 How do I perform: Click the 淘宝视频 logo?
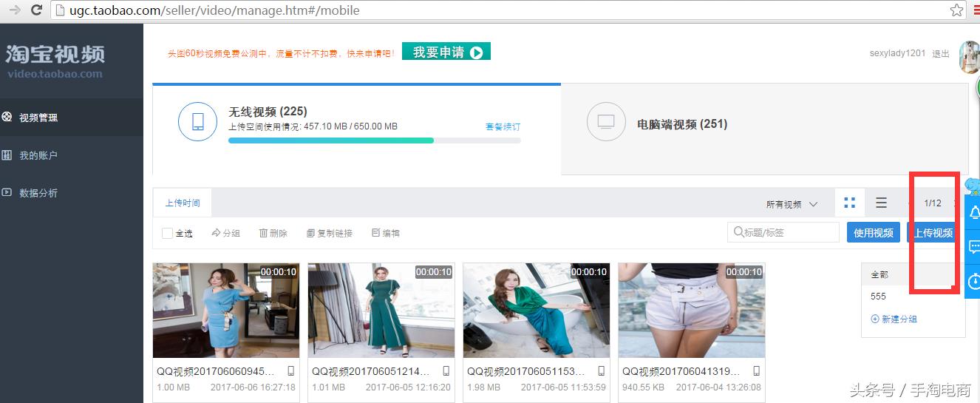(55, 61)
